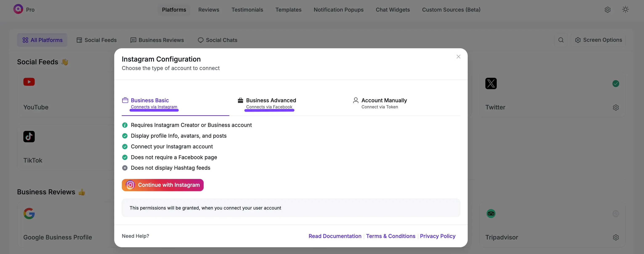
Task: Click the Tripadvisor owl logo
Action: click(x=491, y=214)
